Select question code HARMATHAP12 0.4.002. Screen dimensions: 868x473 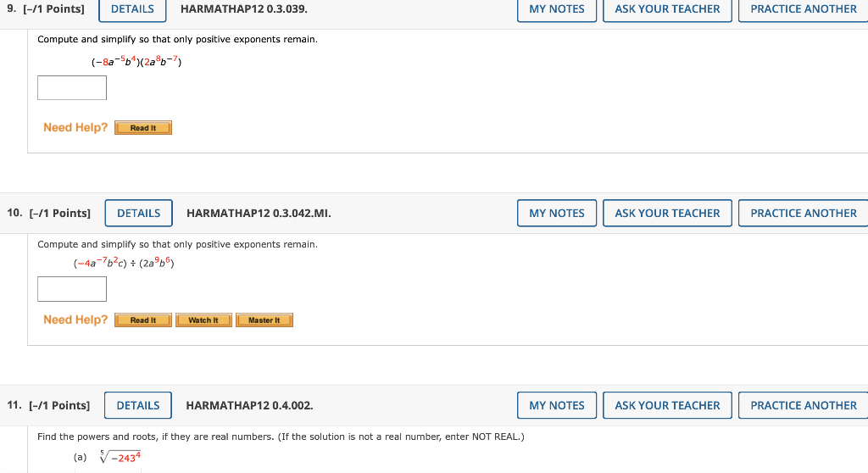tap(250, 405)
